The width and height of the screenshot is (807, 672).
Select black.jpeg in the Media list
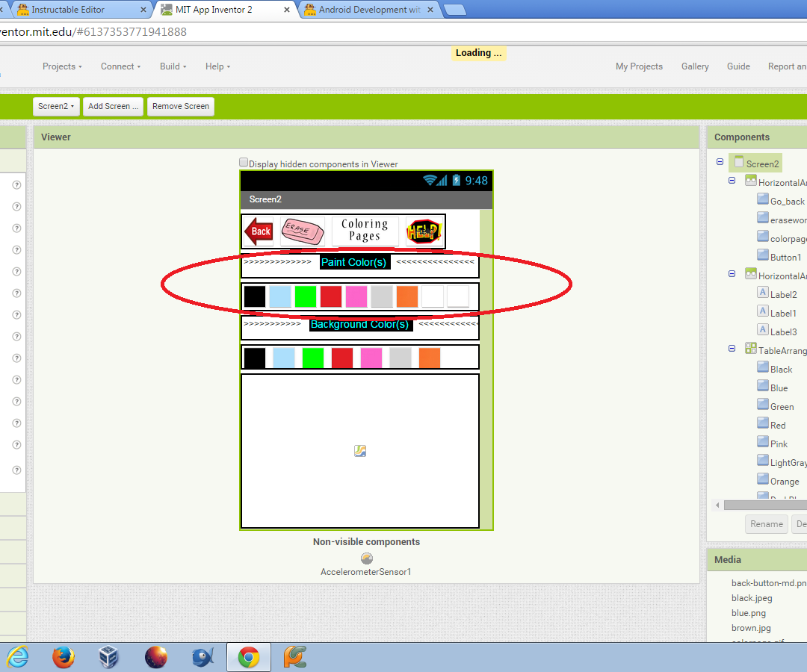pyautogui.click(x=752, y=597)
